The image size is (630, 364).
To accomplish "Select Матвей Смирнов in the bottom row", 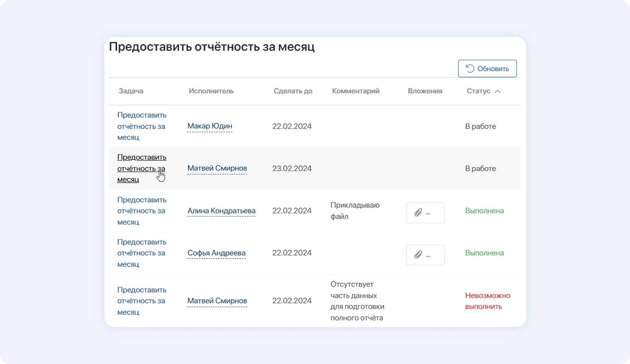I will tap(217, 301).
